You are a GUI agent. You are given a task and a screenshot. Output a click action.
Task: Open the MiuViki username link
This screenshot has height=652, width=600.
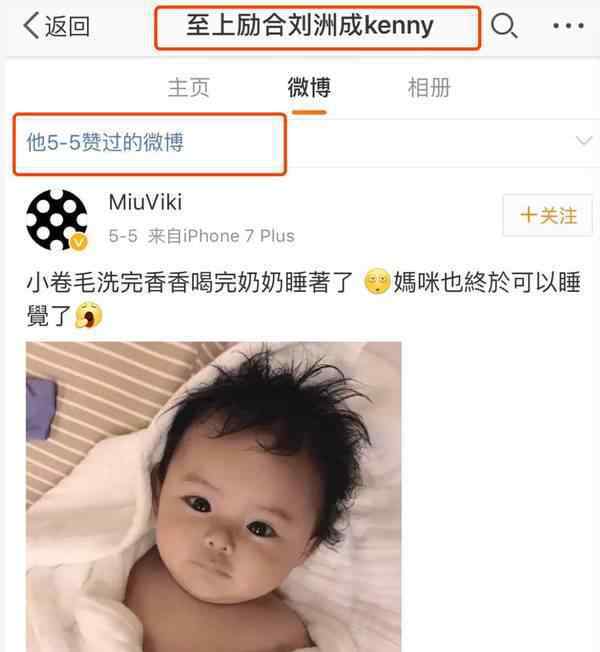[x=145, y=203]
